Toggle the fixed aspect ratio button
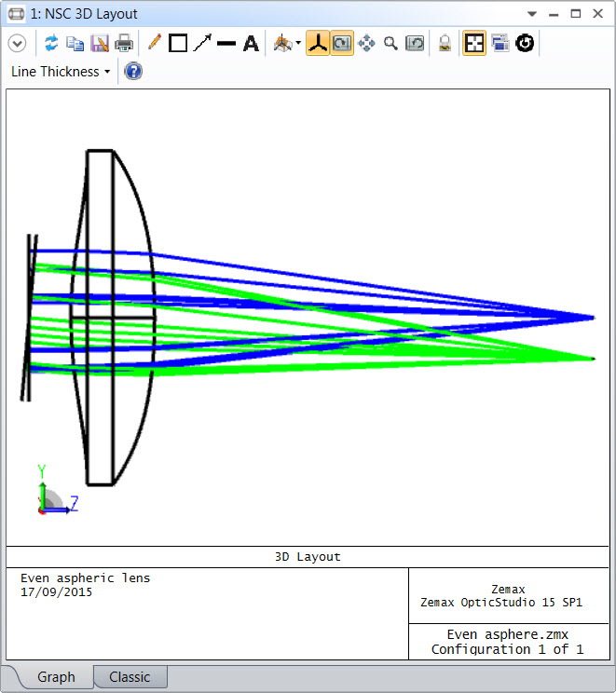616x693 pixels. (x=474, y=43)
